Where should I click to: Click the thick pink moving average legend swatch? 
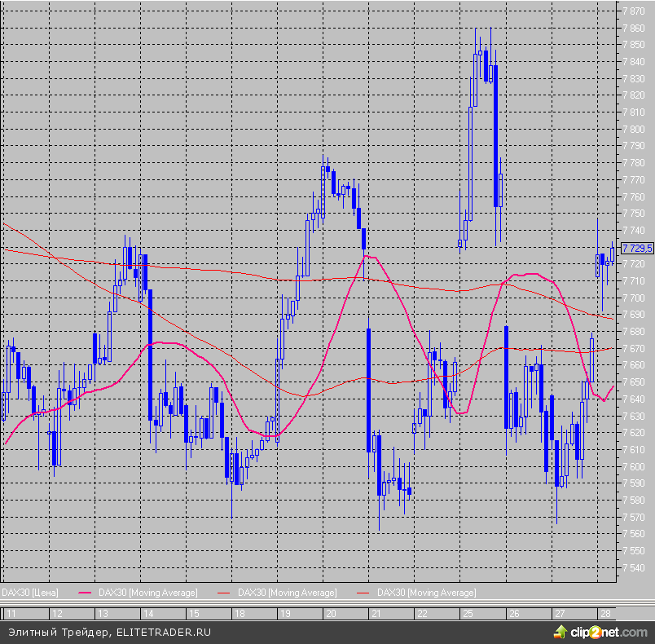[x=86, y=592]
